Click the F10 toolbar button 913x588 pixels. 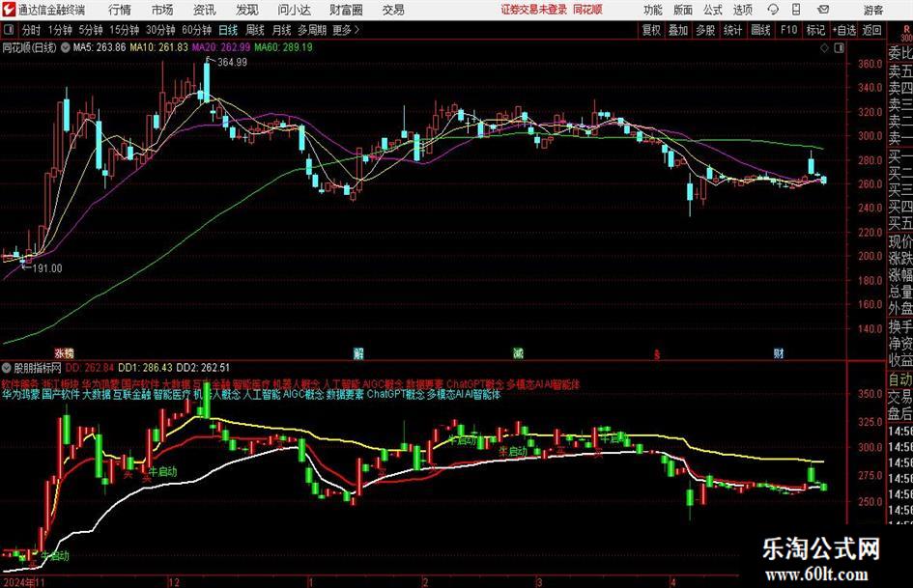point(788,30)
